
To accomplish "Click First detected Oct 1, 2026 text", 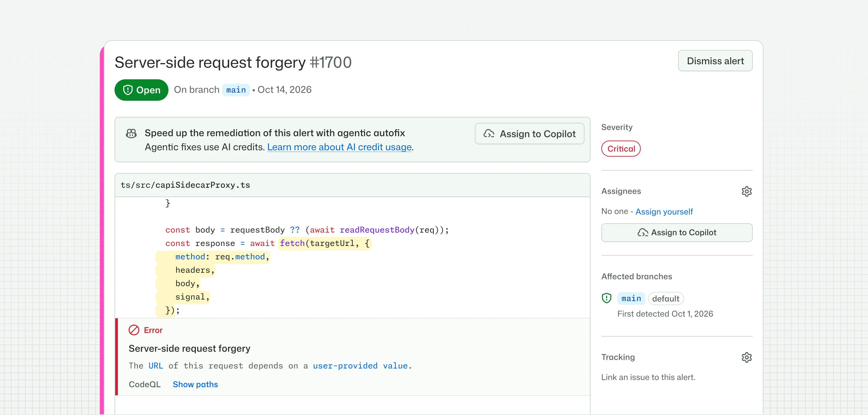I will tap(665, 314).
